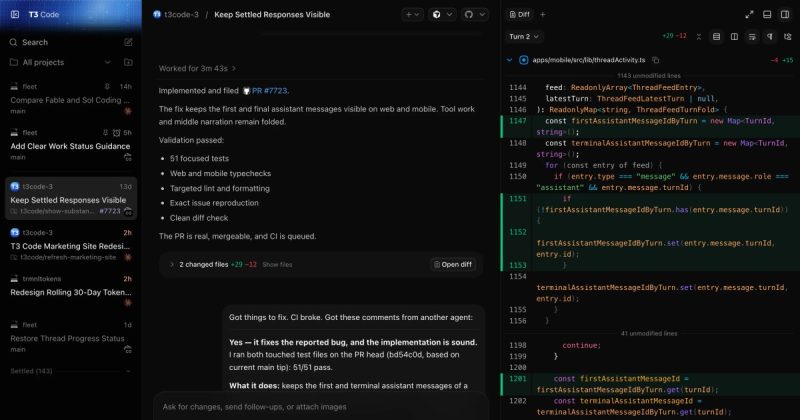Toggle the bottom panel layout icon
800x420 pixels.
point(767,15)
